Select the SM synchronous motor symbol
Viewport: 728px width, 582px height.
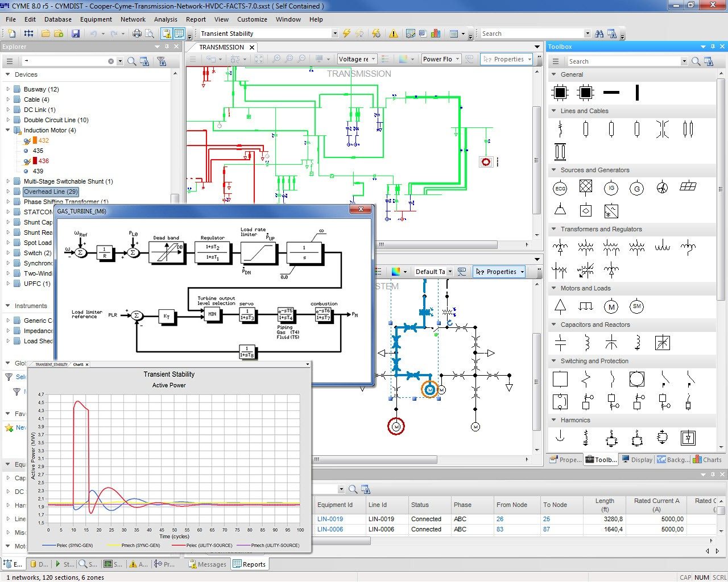coord(636,306)
